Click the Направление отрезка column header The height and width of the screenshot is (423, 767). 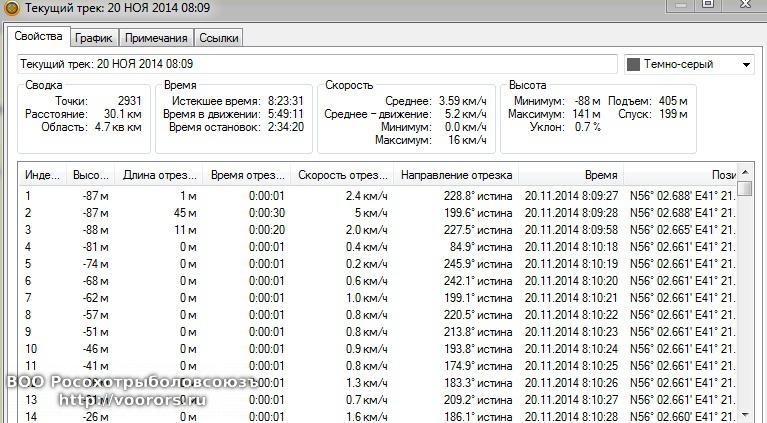point(456,175)
